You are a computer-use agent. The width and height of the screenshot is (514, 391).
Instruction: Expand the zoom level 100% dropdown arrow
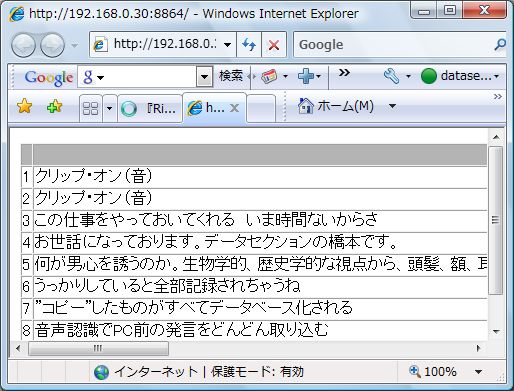tap(478, 371)
